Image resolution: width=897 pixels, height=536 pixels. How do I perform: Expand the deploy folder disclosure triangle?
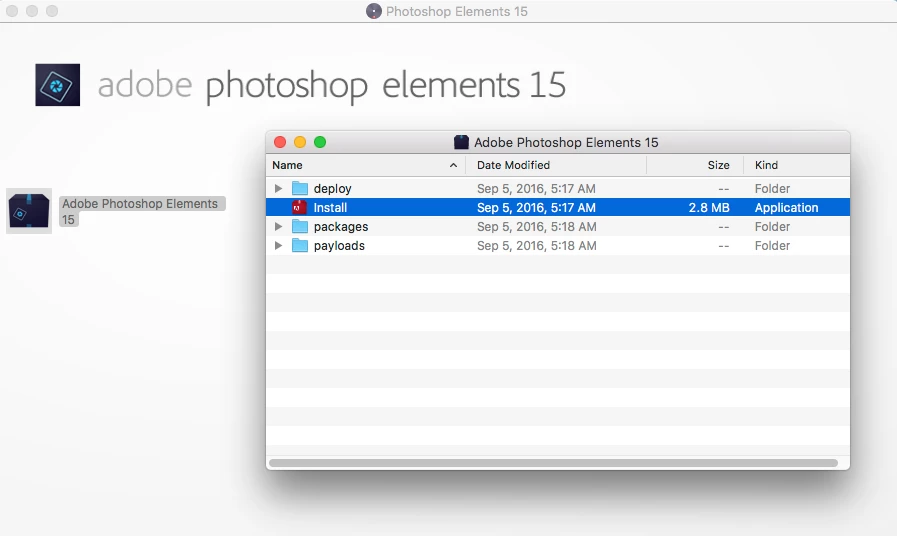pos(278,188)
